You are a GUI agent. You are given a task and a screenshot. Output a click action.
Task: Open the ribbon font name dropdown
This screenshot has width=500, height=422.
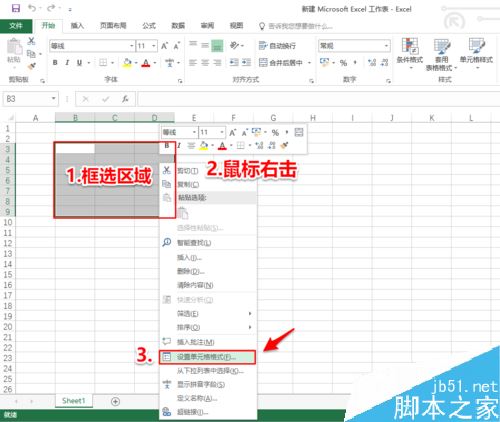click(x=132, y=46)
